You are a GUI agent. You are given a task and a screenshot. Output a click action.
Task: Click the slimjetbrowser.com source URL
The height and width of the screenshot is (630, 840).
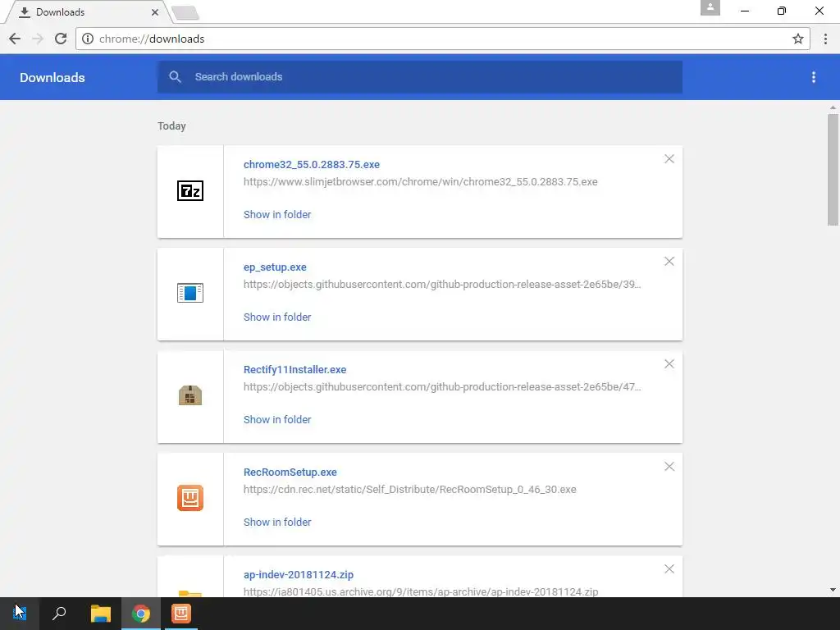[421, 181]
